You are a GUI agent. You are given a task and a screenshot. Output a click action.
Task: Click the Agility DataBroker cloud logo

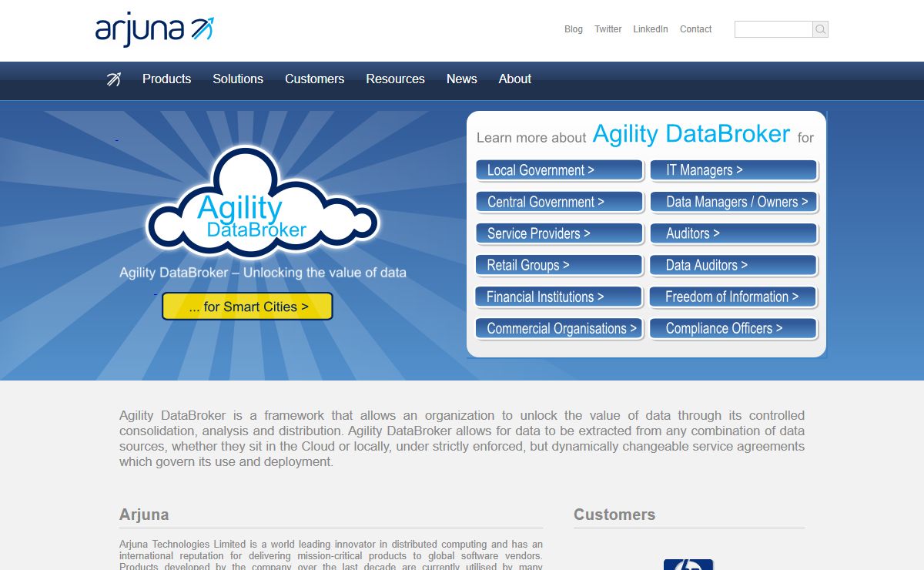(263, 204)
